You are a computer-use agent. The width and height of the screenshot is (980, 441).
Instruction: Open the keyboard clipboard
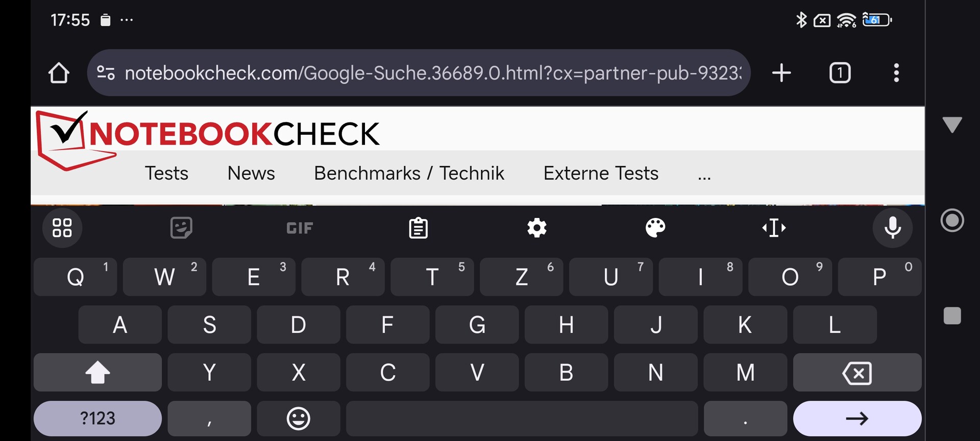419,228
